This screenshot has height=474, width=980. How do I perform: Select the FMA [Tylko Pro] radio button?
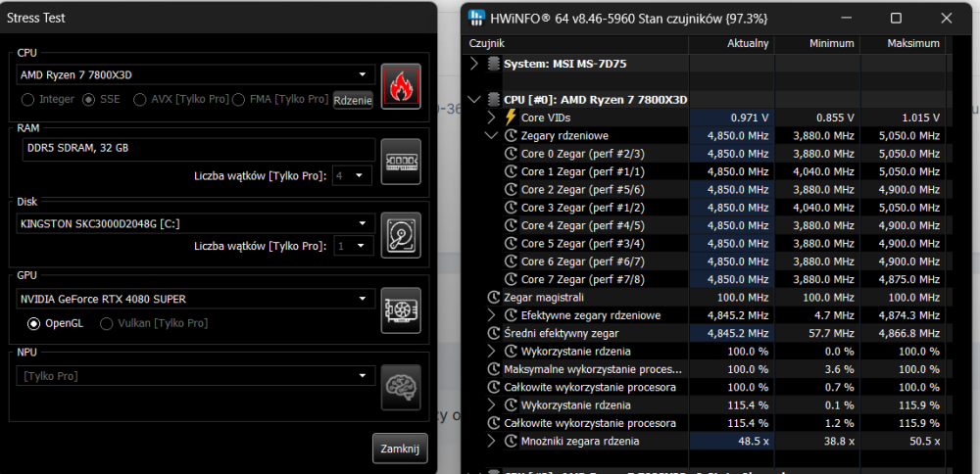(x=238, y=99)
